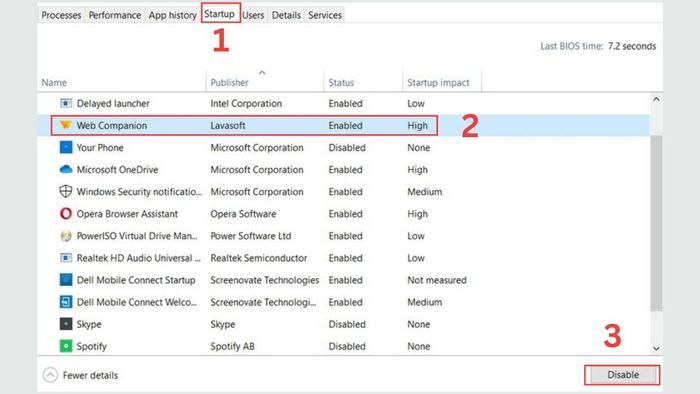Click the scrollbar up arrow
This screenshot has width=700, height=394.
(656, 99)
